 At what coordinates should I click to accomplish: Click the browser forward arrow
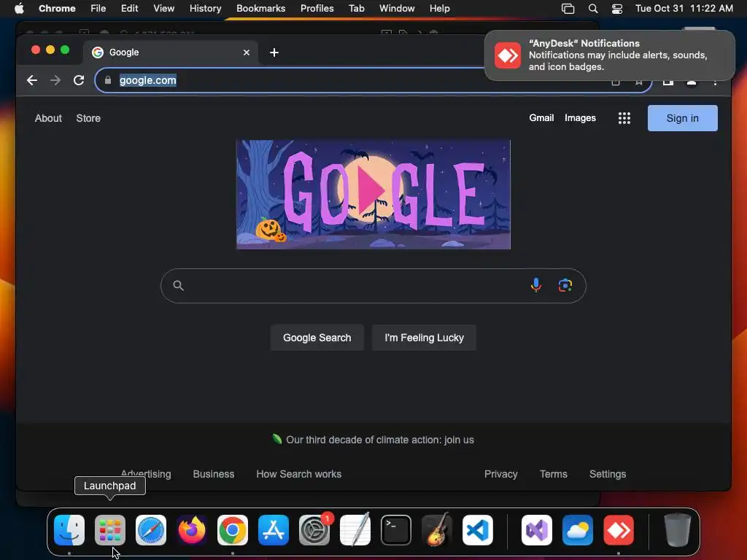click(x=55, y=80)
